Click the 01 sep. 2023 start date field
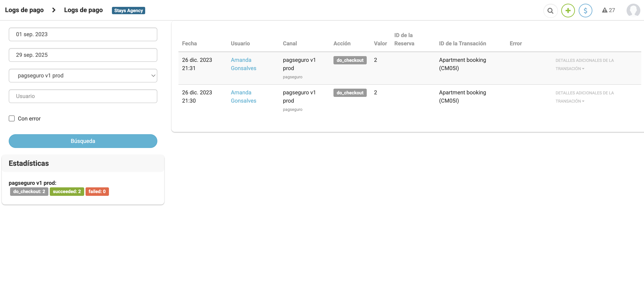Viewport: 644px width, 306px height. click(83, 34)
